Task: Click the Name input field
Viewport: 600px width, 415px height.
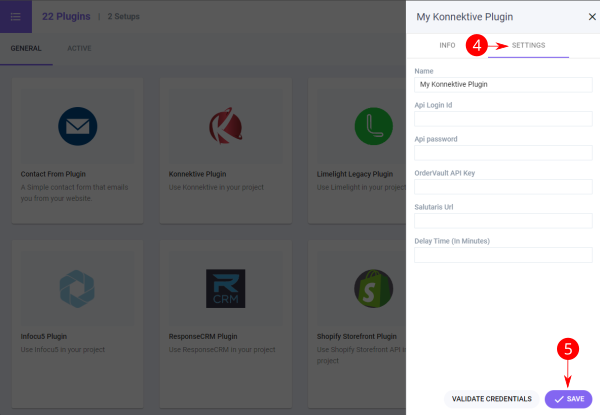Action: (503, 85)
